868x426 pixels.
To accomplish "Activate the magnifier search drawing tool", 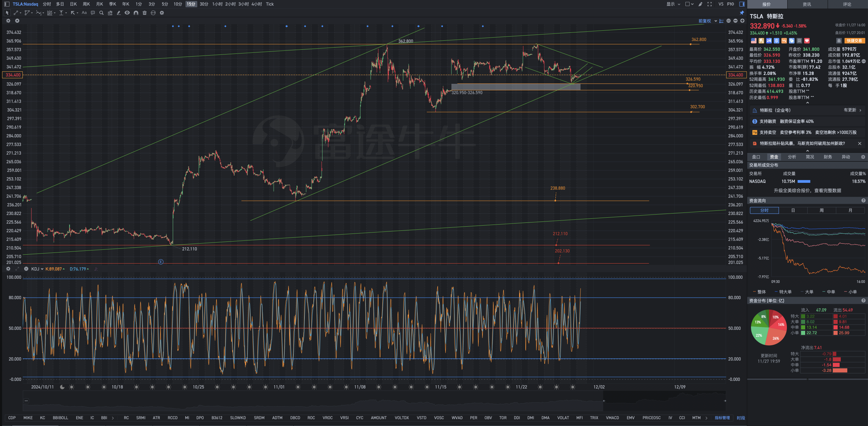I will tap(101, 13).
